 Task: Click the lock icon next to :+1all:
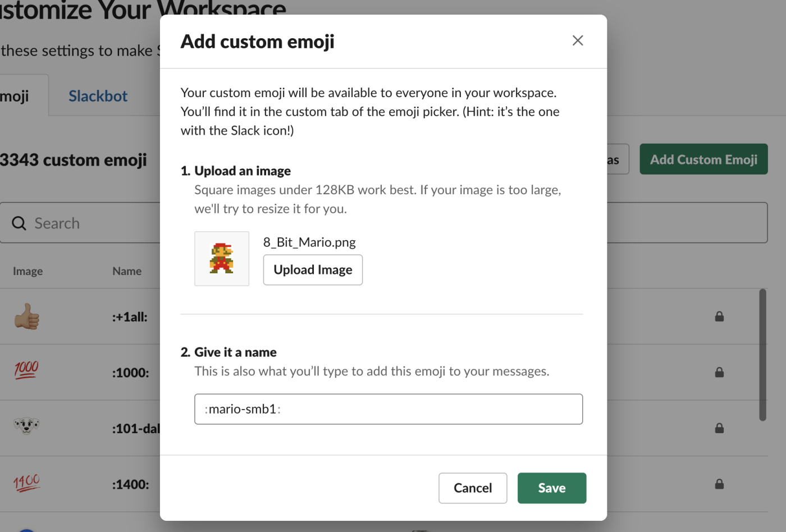[719, 317]
